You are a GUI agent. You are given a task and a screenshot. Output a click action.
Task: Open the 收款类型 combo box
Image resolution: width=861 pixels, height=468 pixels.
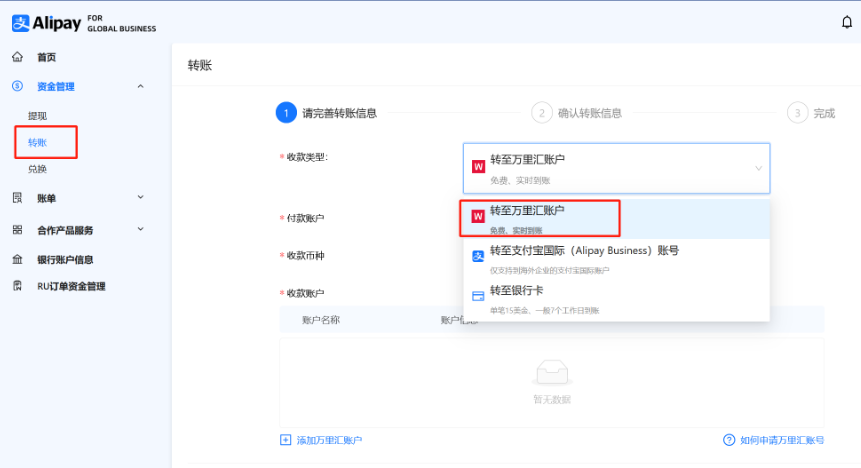617,168
